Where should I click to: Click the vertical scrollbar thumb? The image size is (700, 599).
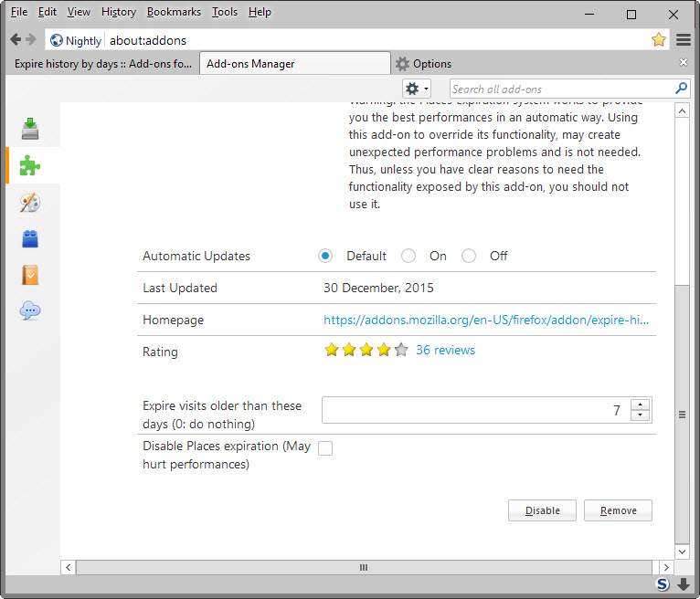pos(682,415)
